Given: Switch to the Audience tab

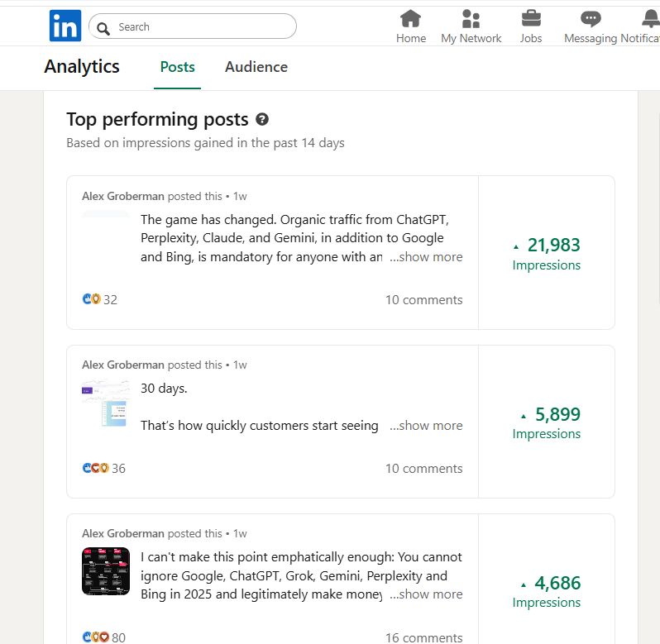Looking at the screenshot, I should 256,67.
